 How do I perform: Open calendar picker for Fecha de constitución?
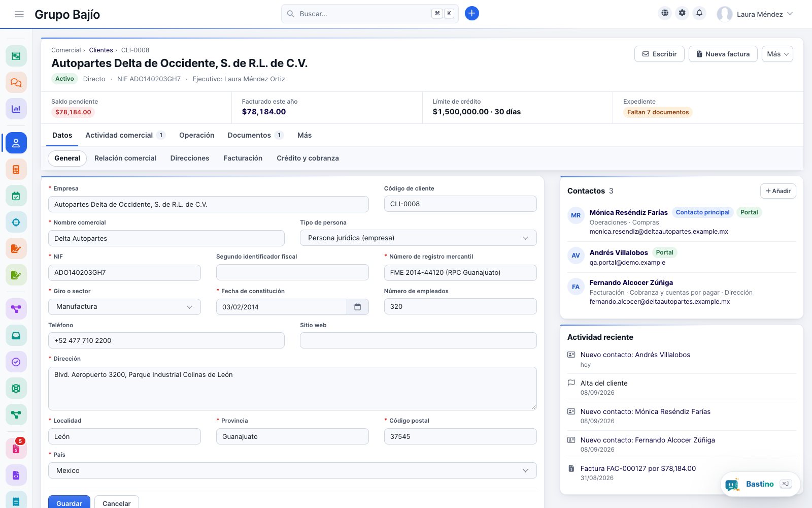pyautogui.click(x=358, y=307)
